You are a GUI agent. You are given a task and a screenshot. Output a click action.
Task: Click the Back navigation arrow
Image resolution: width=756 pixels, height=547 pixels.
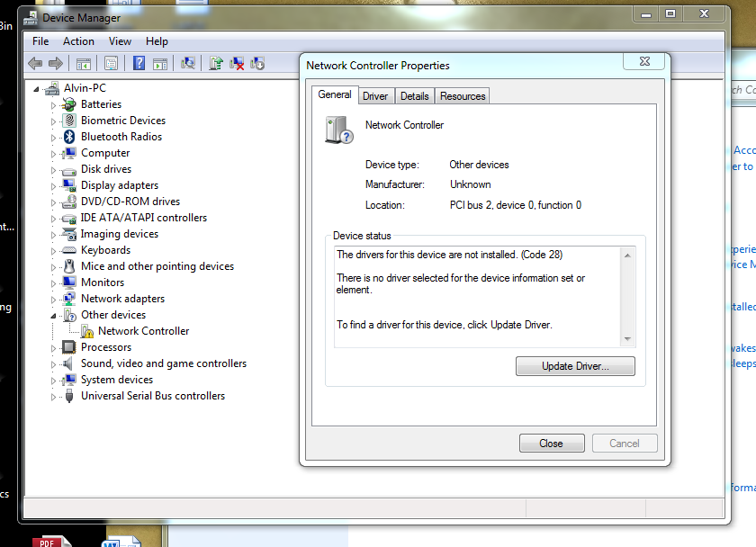[x=34, y=63]
